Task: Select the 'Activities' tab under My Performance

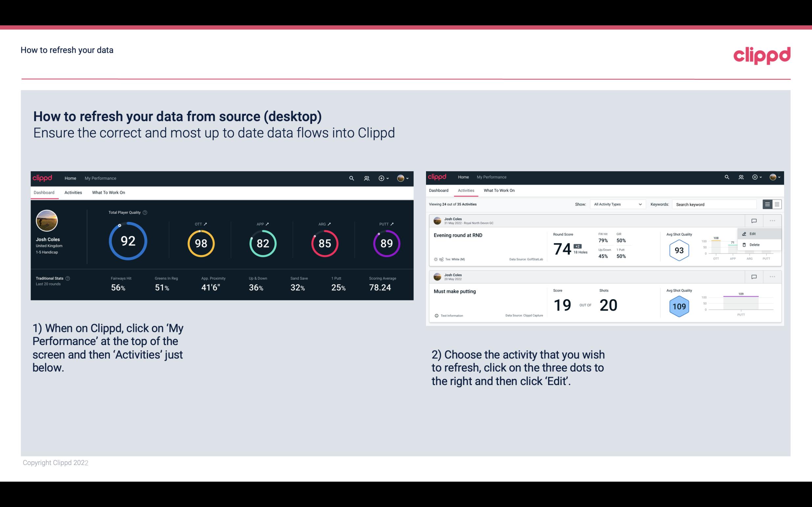Action: click(x=73, y=192)
